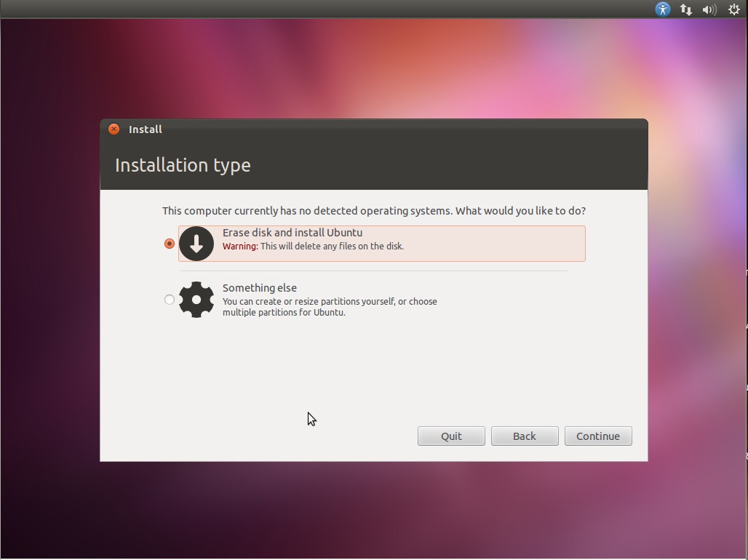Select the Something else radio button

coord(170,300)
